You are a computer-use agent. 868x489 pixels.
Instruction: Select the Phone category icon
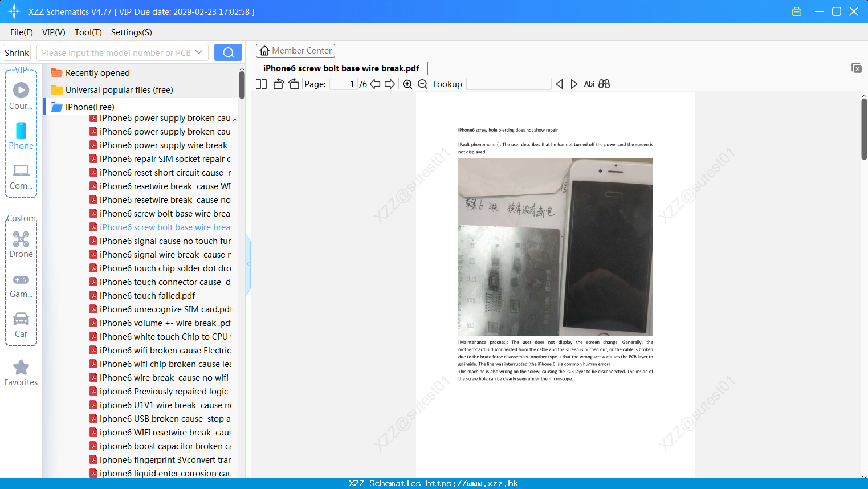point(21,136)
